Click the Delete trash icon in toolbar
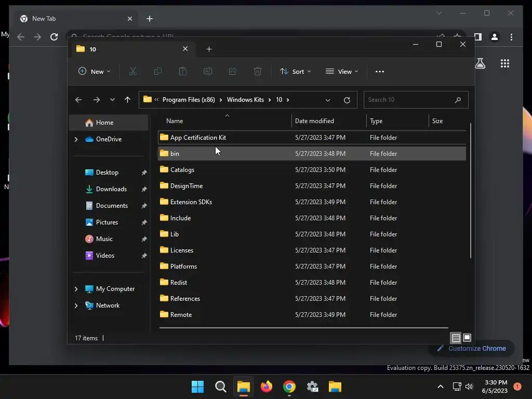532x399 pixels. point(258,71)
